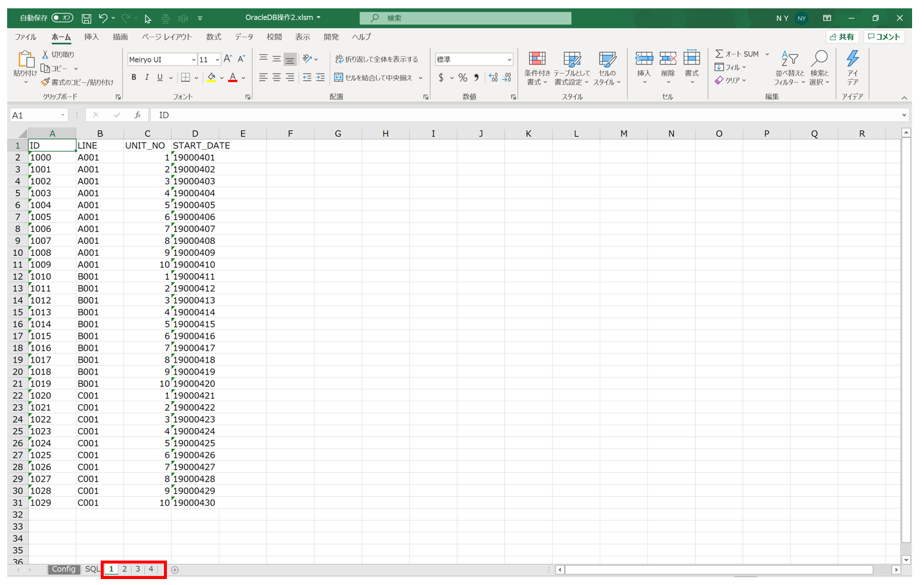Open Sort and Filter menu
This screenshot has width=924, height=585.
tap(789, 68)
